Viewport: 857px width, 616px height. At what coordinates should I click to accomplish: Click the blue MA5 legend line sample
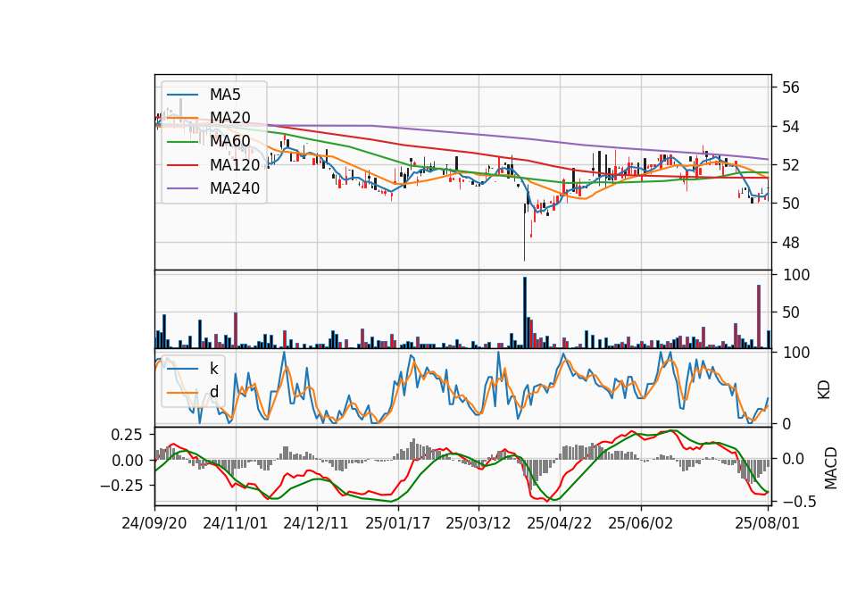pyautogui.click(x=182, y=95)
